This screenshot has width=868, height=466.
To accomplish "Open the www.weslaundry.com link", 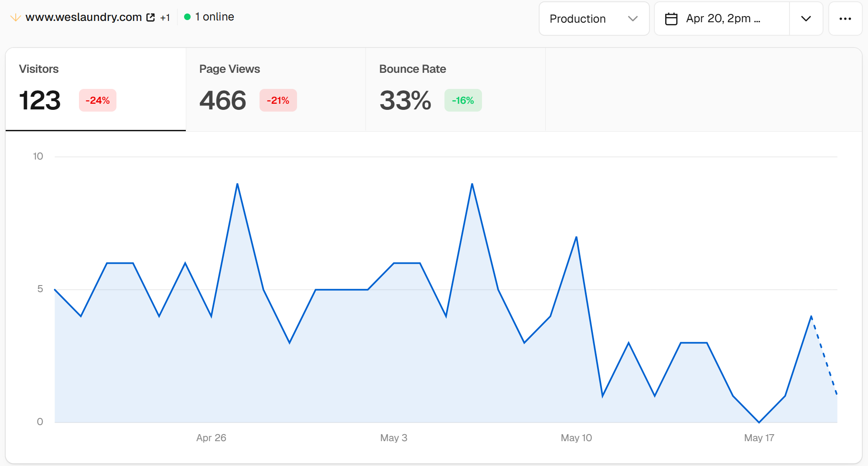I will pyautogui.click(x=84, y=17).
